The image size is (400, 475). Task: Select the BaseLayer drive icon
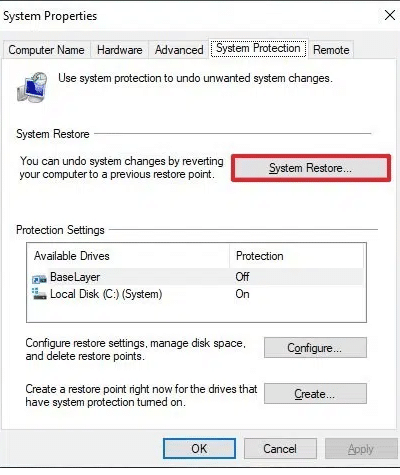(x=39, y=279)
